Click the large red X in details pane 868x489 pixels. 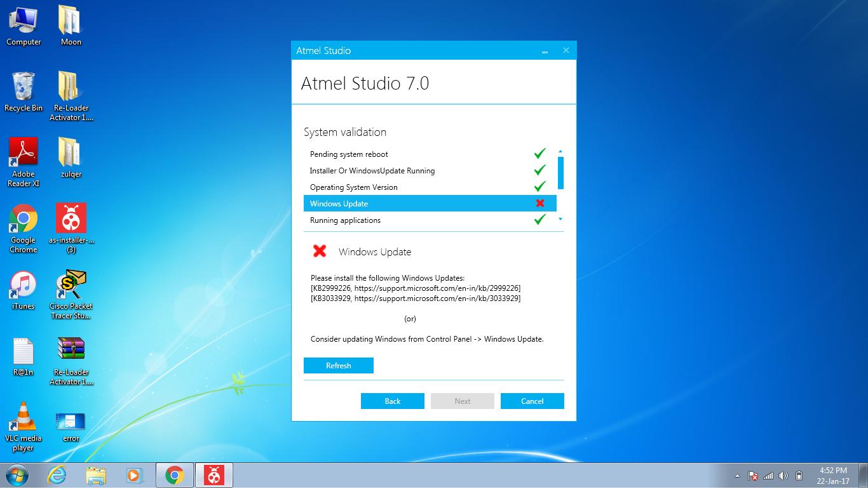(x=320, y=251)
